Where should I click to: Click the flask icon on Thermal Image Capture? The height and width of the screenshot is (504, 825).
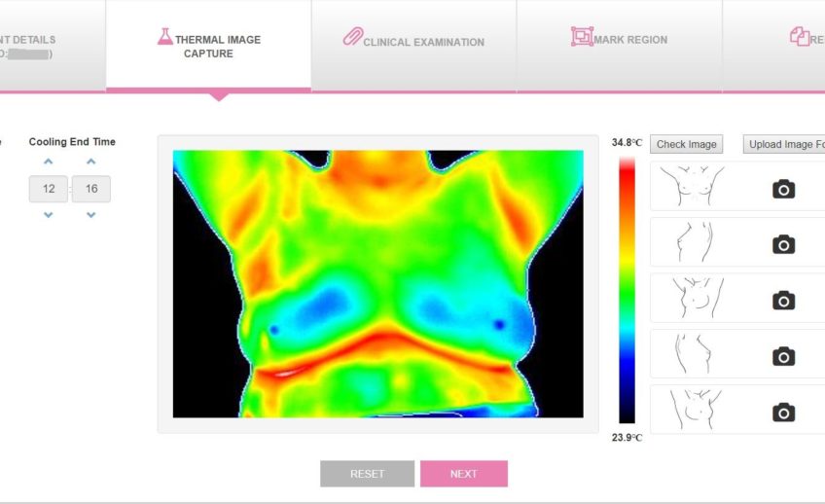(165, 37)
